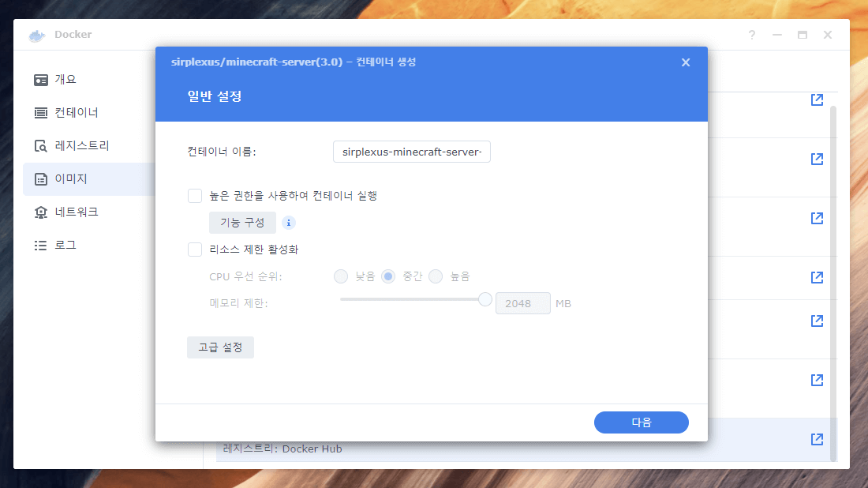Click the 로그 list sidebar icon

pos(41,246)
